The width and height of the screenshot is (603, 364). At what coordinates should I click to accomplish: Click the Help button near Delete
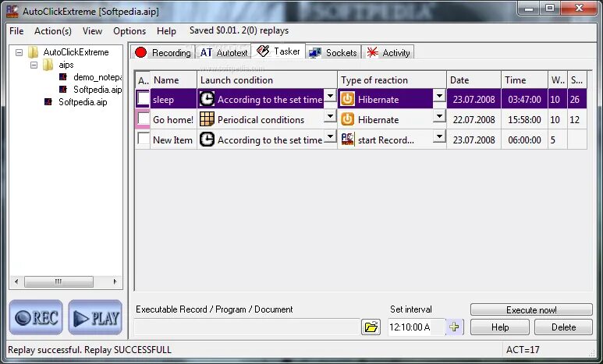click(500, 327)
